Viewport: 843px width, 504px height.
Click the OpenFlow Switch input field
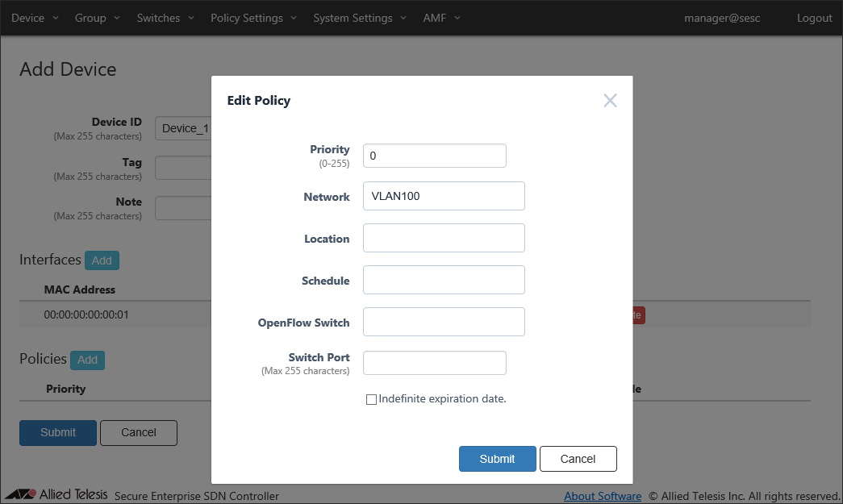point(444,322)
